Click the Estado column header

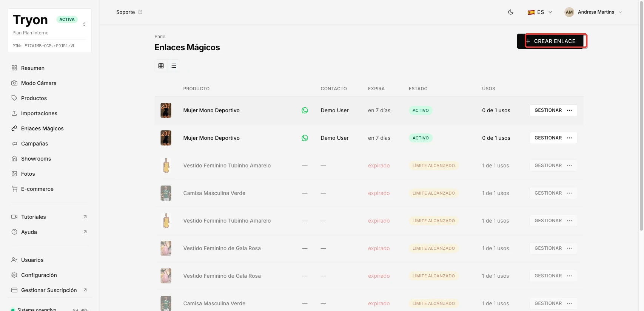pos(418,89)
